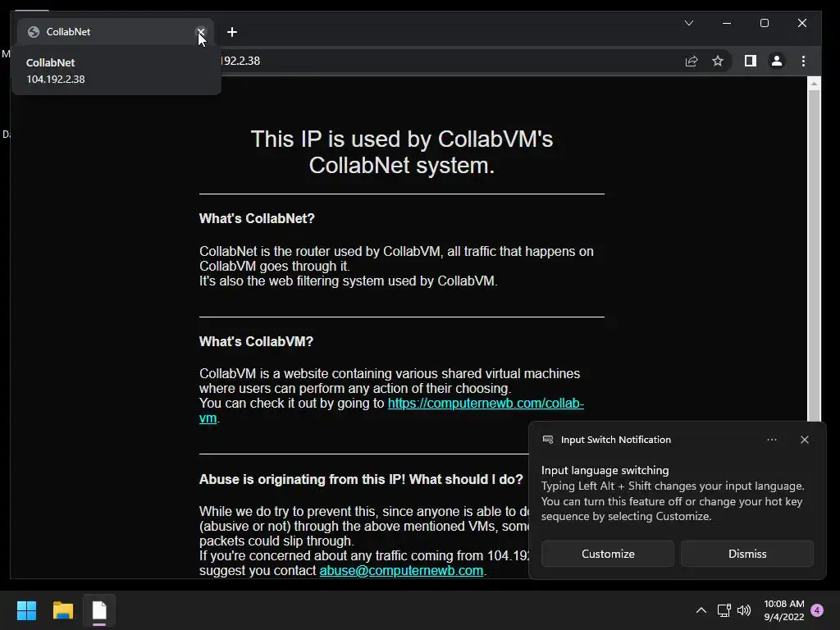The height and width of the screenshot is (630, 840).
Task: Open the computernewb.com/collab-vm link
Action: point(486,403)
